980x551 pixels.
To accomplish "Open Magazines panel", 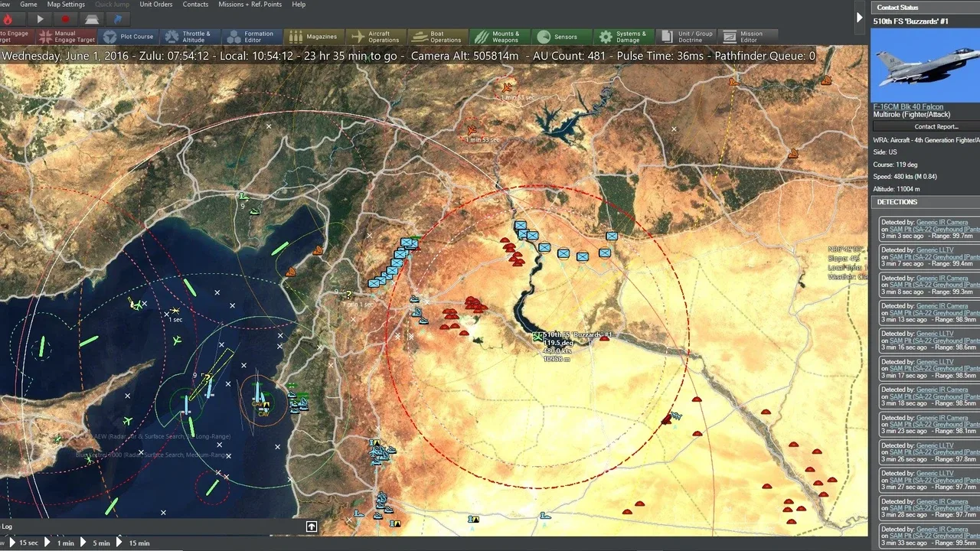I will [313, 37].
